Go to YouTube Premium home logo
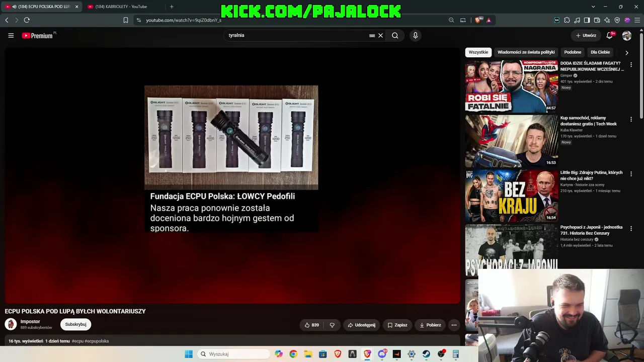 pos(37,36)
